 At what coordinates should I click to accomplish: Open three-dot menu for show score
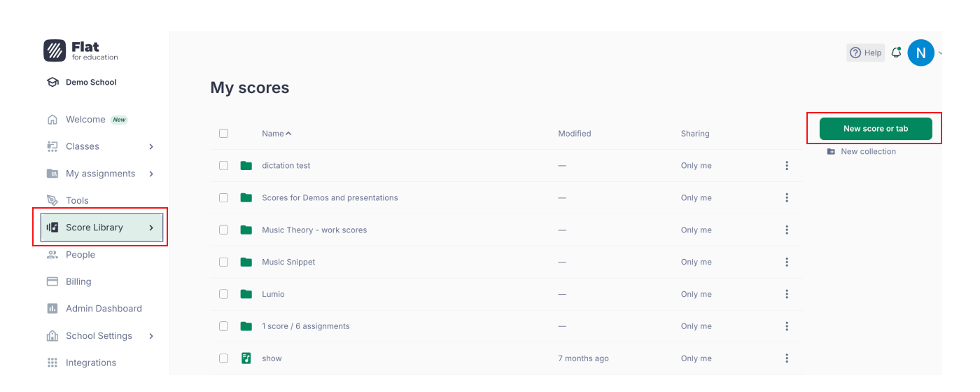click(x=787, y=358)
